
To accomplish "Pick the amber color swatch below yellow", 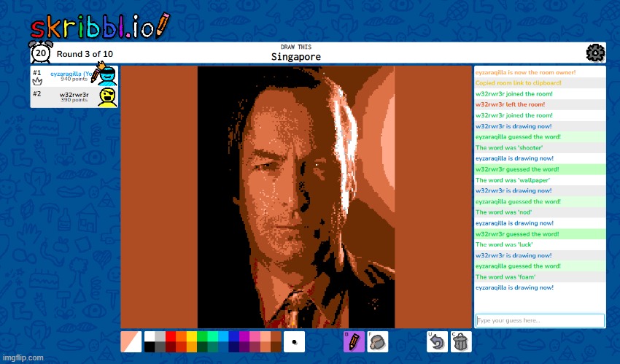I will click(192, 347).
